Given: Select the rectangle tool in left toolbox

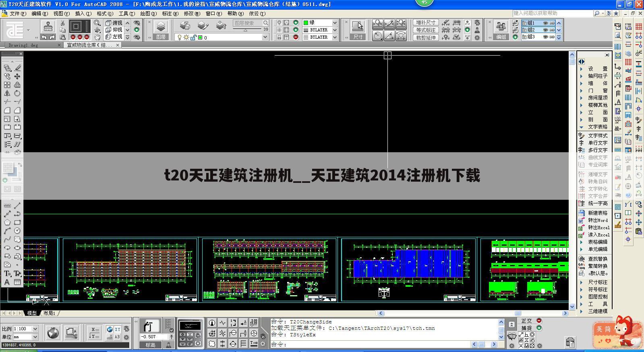Looking at the screenshot, I should pos(17,222).
